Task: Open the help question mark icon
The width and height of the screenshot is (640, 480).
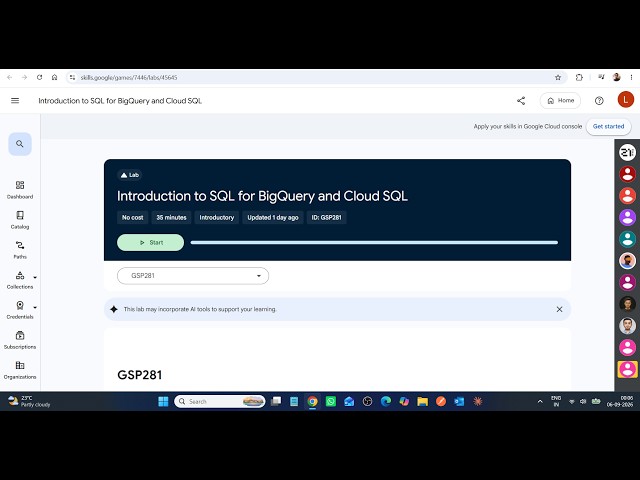Action: [599, 100]
